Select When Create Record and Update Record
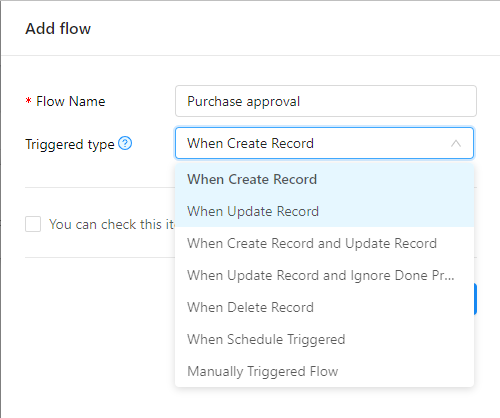 tap(324, 243)
